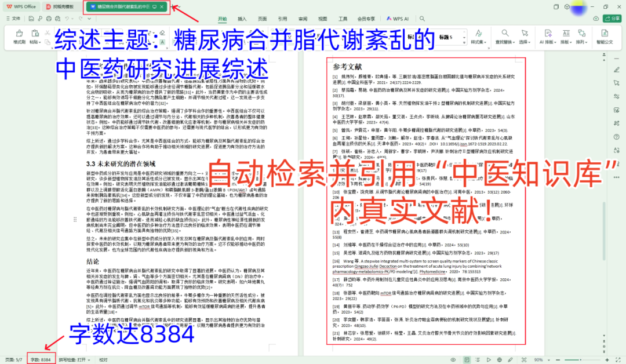Screen dimensions: 626x364
Task: Click the Smart Document (智能公文) icon
Action: 605,33
